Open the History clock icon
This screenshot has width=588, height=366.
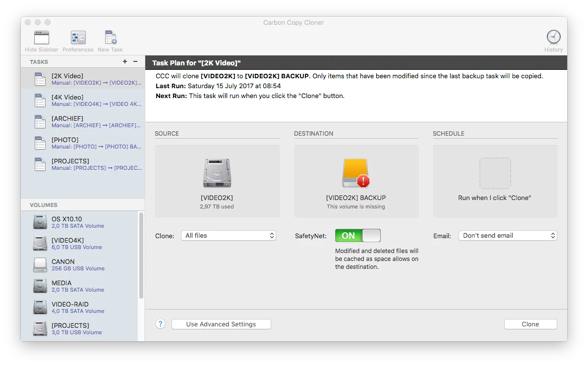pos(553,37)
